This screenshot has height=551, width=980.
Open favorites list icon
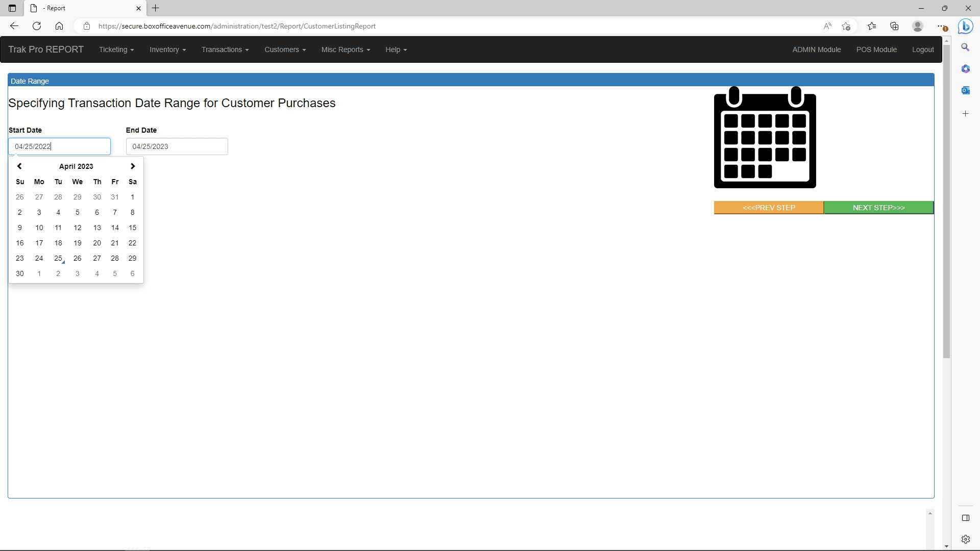872,26
